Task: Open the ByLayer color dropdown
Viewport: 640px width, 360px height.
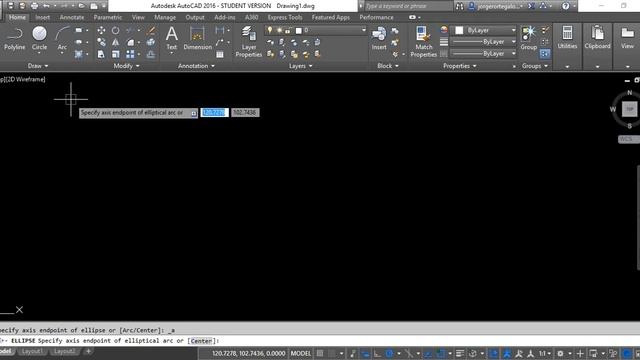Action: pyautogui.click(x=513, y=30)
